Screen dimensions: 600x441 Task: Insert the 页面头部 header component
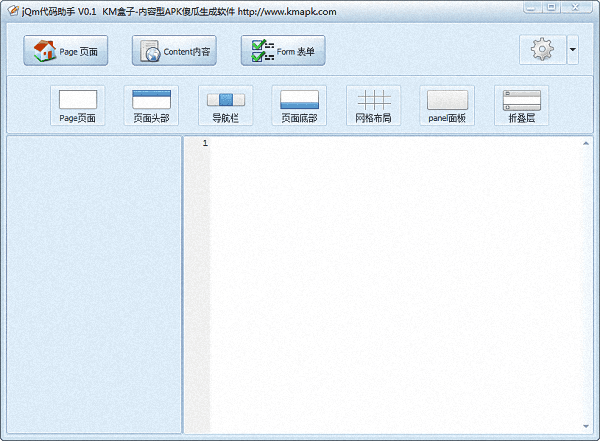(x=151, y=105)
